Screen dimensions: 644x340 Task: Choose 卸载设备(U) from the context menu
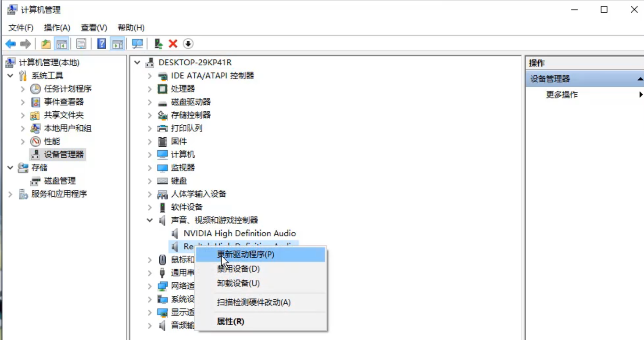coord(261,283)
